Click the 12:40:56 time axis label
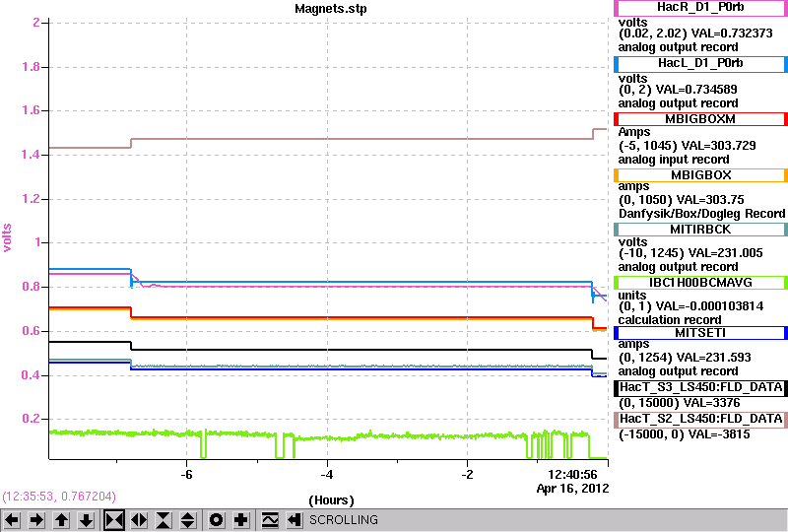Image resolution: width=788 pixels, height=532 pixels. pyautogui.click(x=572, y=475)
